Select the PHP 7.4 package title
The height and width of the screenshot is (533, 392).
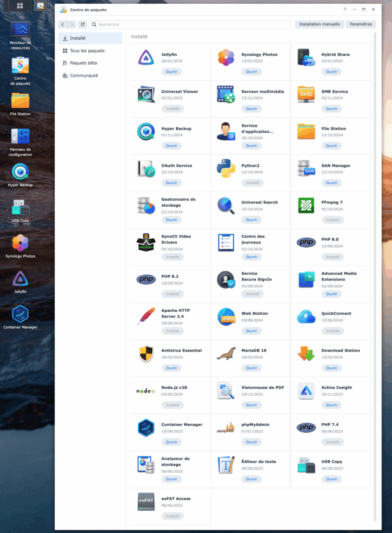330,425
